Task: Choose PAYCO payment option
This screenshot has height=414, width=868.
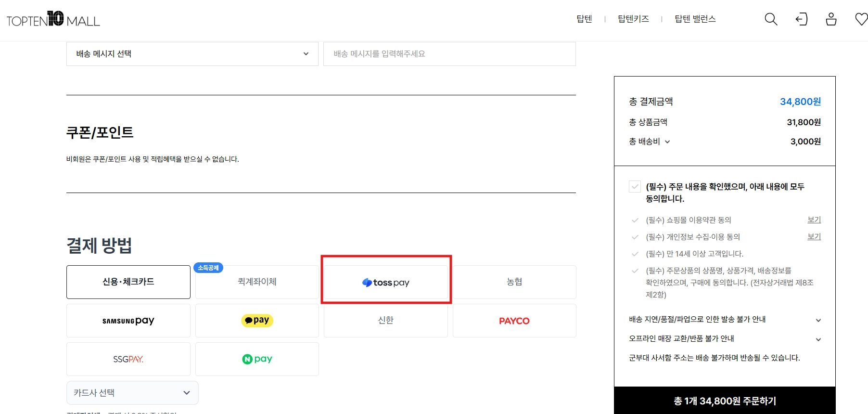Action: tap(514, 321)
